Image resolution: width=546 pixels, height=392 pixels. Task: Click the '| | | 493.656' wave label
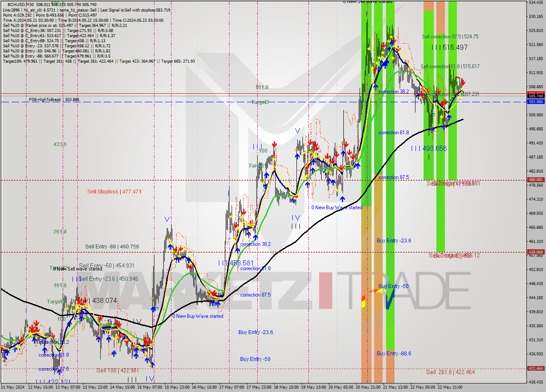(x=429, y=148)
